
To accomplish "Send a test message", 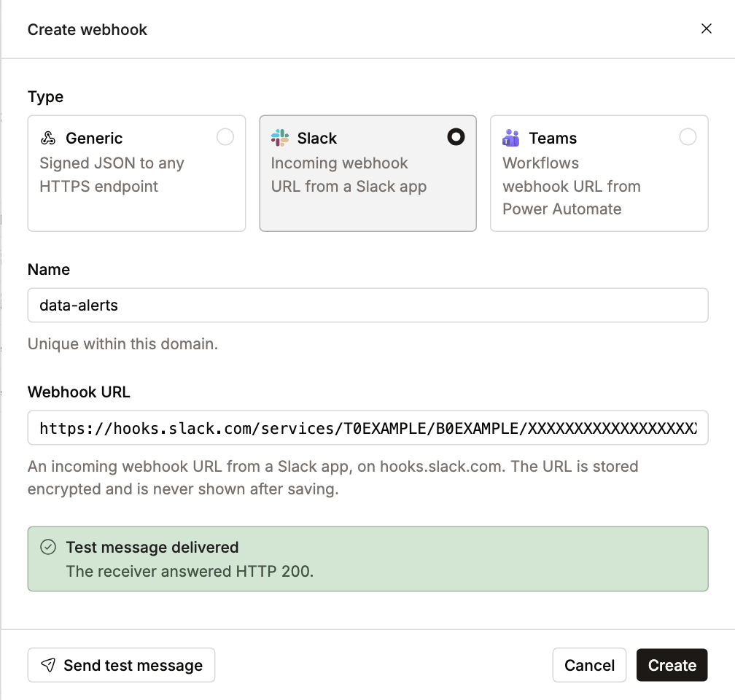I will (x=121, y=665).
